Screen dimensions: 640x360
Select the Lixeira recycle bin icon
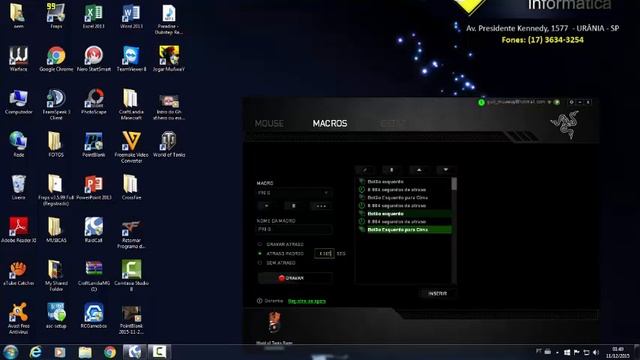pyautogui.click(x=18, y=187)
